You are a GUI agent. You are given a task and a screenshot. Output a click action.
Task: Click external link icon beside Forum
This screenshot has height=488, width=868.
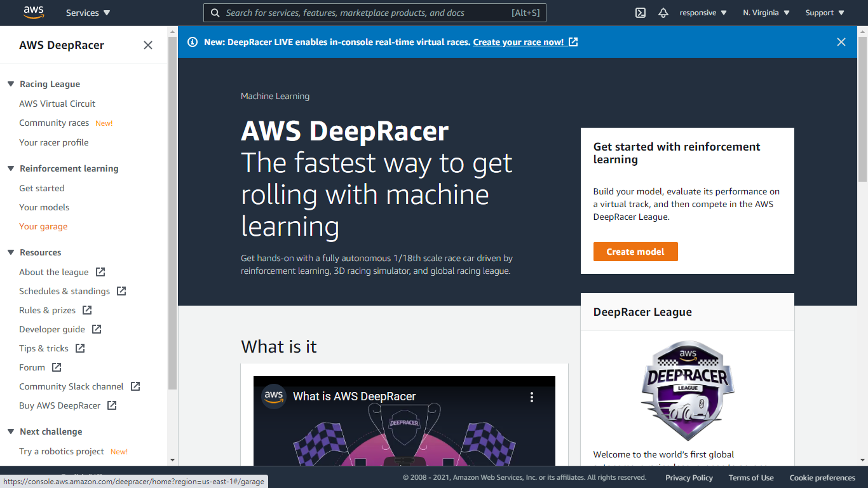pos(57,367)
